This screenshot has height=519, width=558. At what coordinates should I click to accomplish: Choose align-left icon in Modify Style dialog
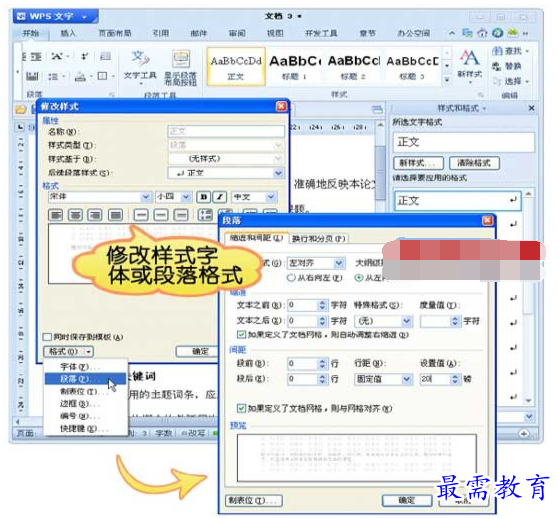pyautogui.click(x=56, y=215)
